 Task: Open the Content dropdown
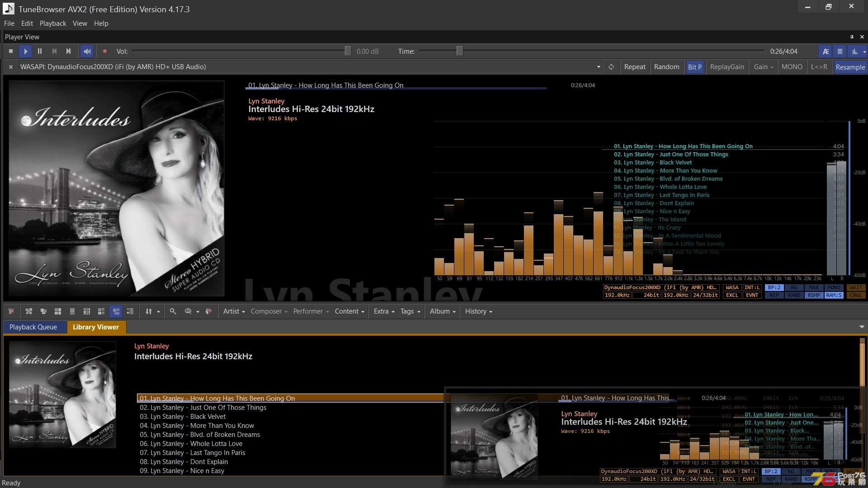click(x=349, y=311)
